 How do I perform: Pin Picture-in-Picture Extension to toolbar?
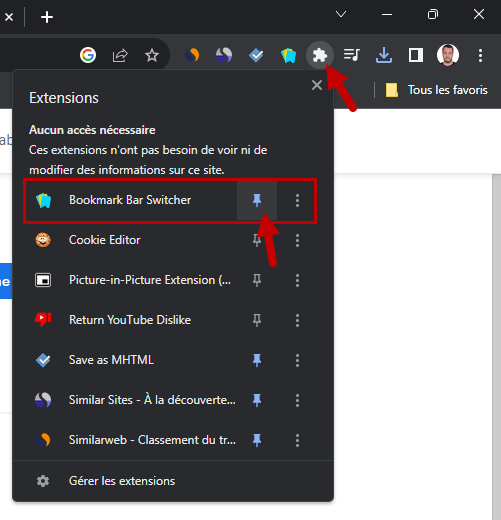(257, 280)
